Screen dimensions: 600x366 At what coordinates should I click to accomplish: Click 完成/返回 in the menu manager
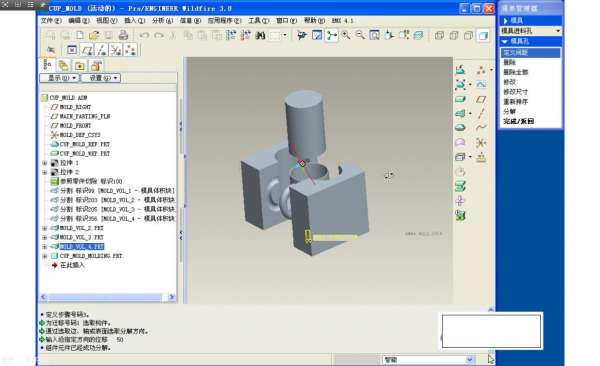pos(518,121)
